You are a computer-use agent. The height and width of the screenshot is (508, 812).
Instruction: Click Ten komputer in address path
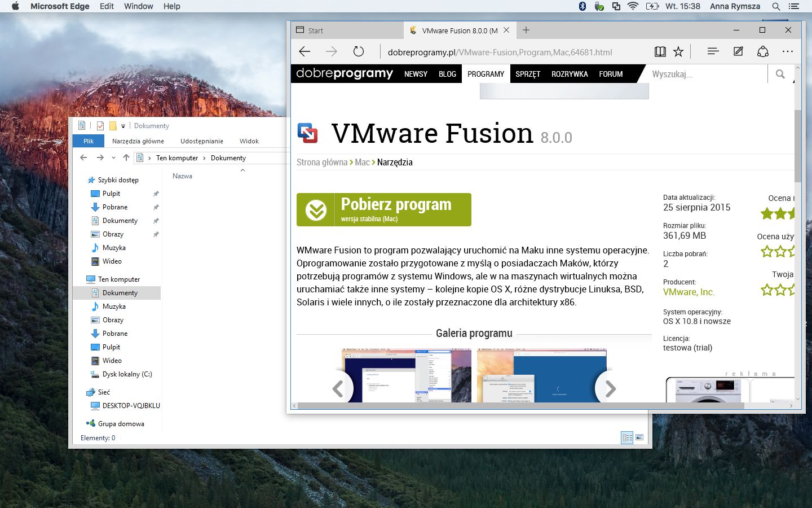[177, 158]
